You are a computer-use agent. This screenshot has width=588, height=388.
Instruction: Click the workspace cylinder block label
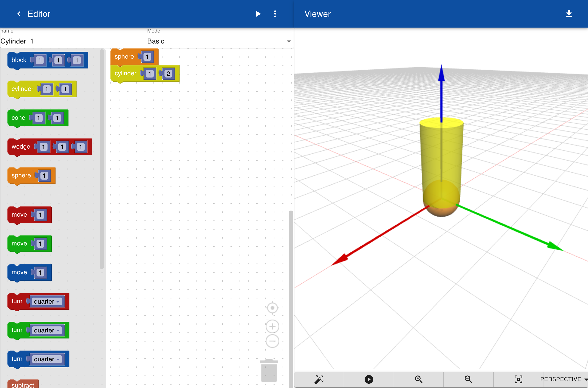[x=125, y=73]
